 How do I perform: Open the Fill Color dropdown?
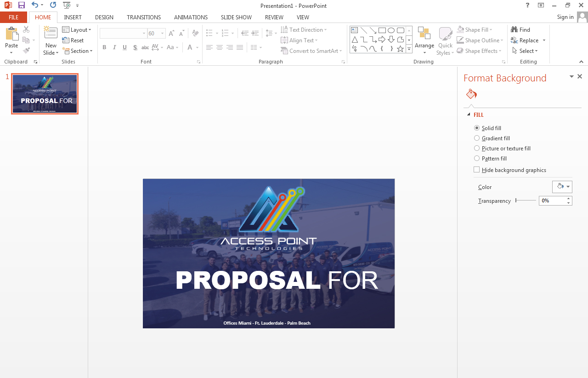coord(562,187)
